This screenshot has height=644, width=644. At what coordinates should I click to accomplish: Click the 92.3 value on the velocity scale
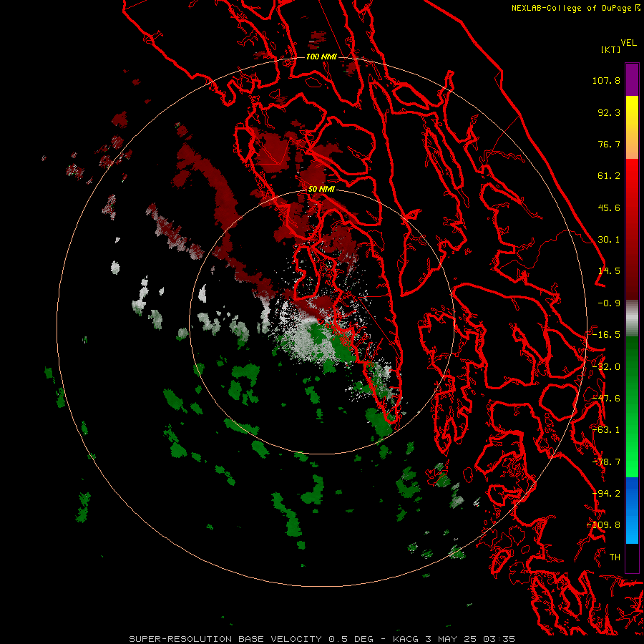coord(609,112)
